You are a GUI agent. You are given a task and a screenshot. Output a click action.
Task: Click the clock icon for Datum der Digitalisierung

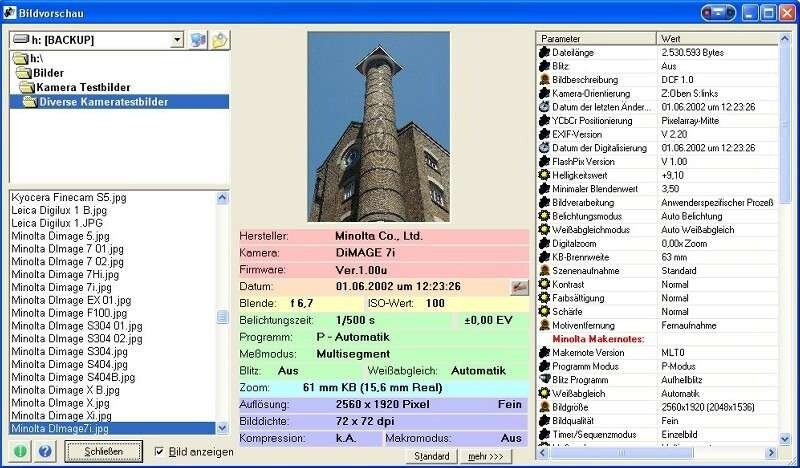pyautogui.click(x=544, y=148)
